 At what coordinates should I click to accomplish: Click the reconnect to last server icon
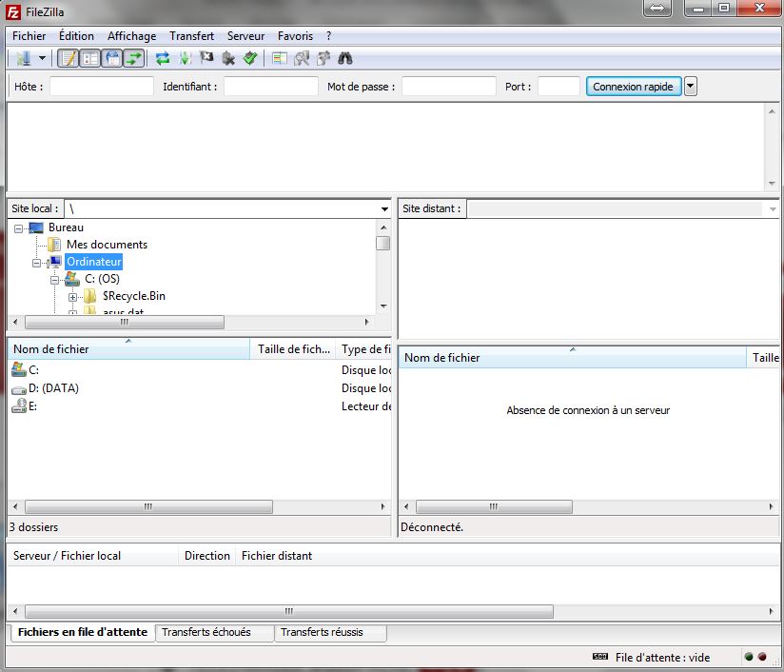tap(250, 58)
